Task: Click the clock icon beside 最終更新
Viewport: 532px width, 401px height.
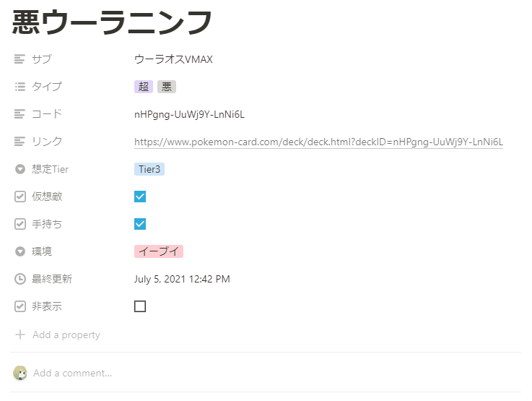Action: pyautogui.click(x=20, y=279)
